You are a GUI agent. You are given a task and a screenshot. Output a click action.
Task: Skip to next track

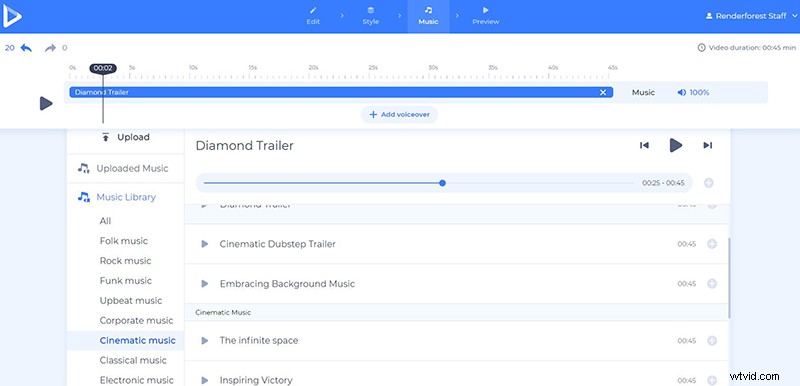tap(708, 145)
